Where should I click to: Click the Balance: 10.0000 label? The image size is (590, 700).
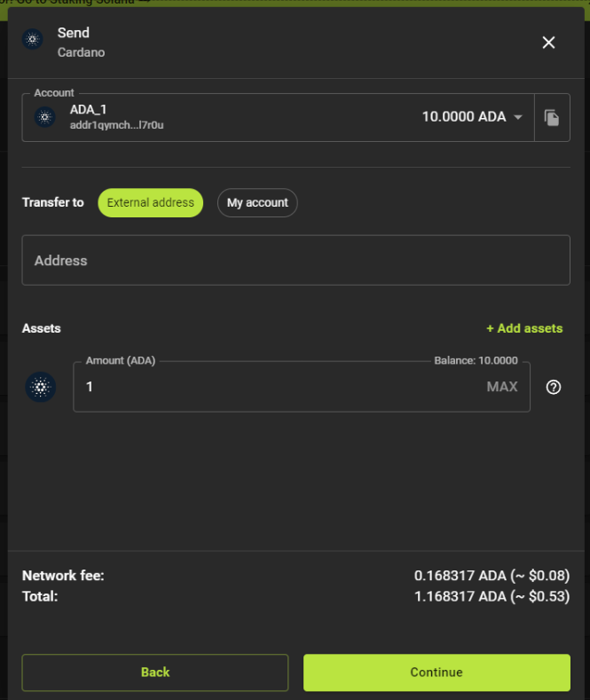point(476,361)
